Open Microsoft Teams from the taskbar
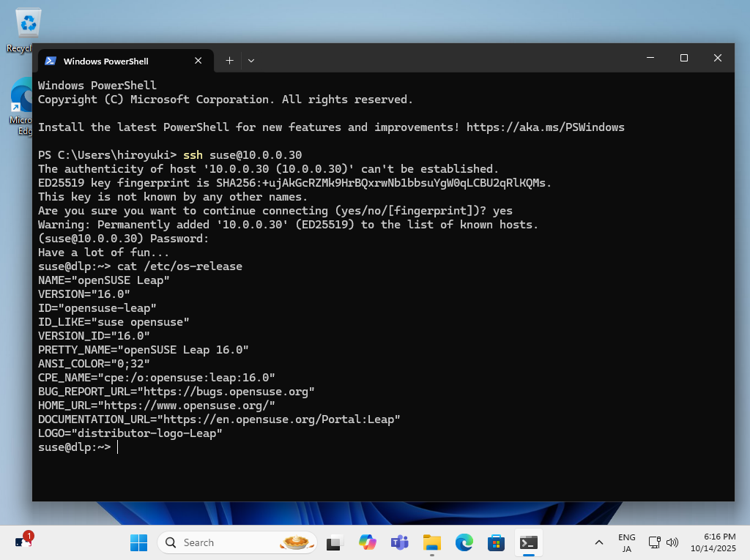750x560 pixels. tap(399, 542)
